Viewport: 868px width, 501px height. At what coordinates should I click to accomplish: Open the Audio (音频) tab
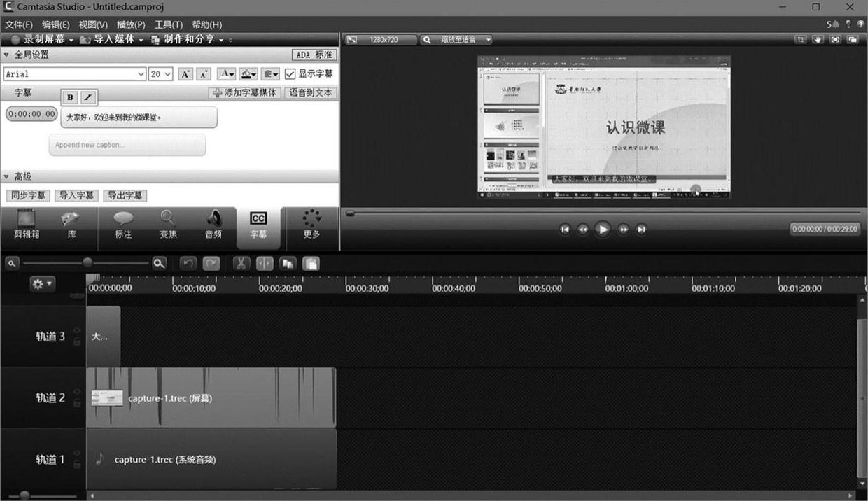click(213, 225)
